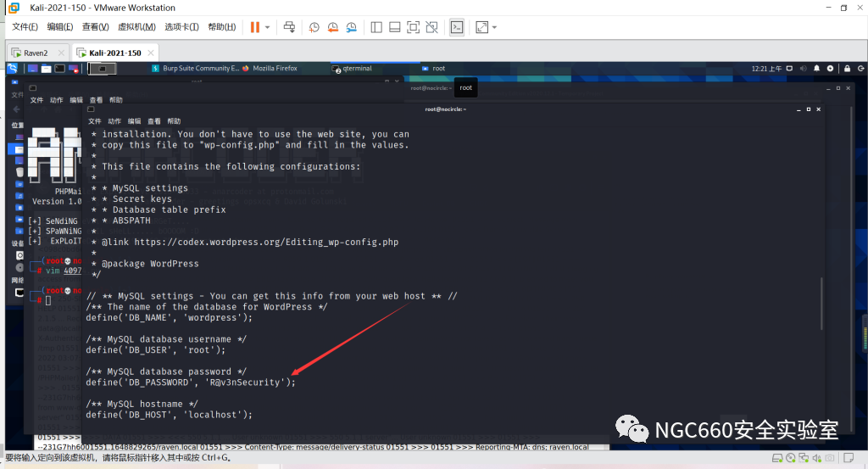This screenshot has height=469, width=868.
Task: Open 文件 menu in front terminal window
Action: (x=95, y=121)
